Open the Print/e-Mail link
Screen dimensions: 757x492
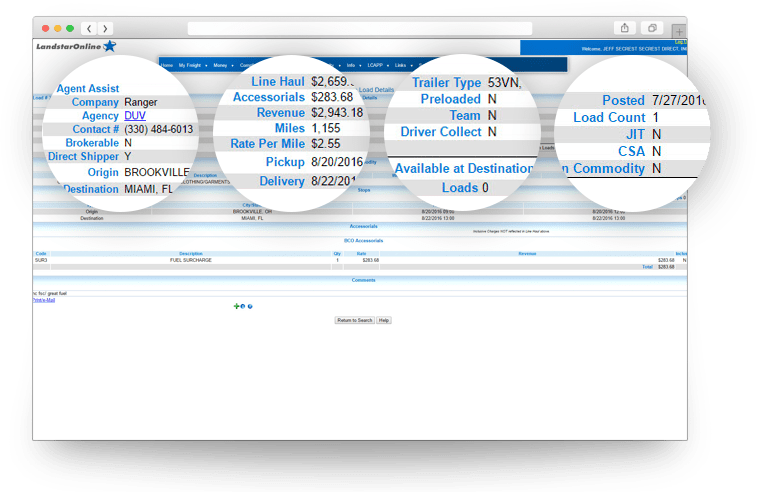tap(44, 300)
